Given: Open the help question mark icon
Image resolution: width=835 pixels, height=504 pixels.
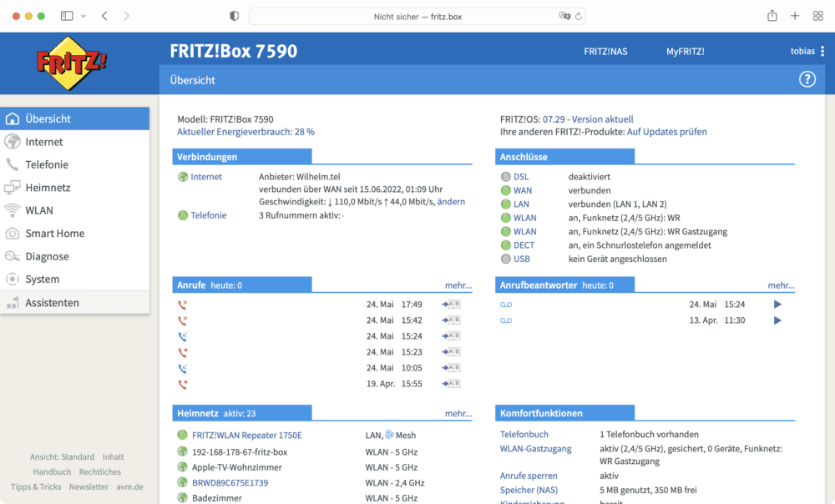Looking at the screenshot, I should [x=807, y=79].
